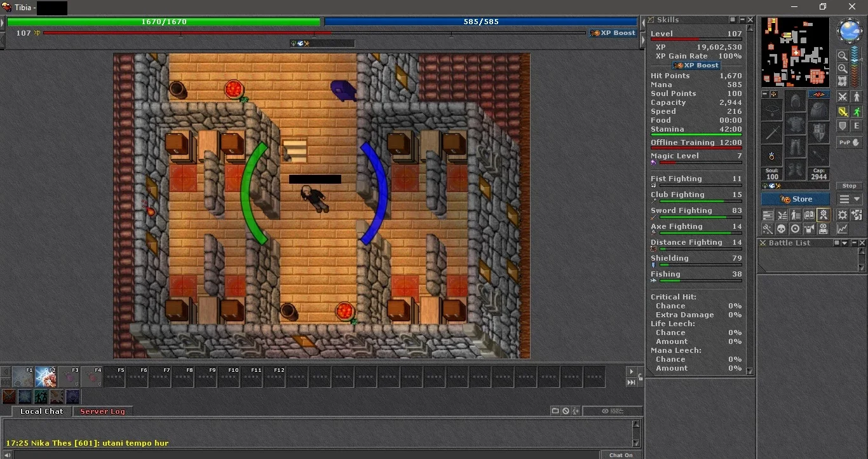Zoom in the minimap

coord(843,69)
